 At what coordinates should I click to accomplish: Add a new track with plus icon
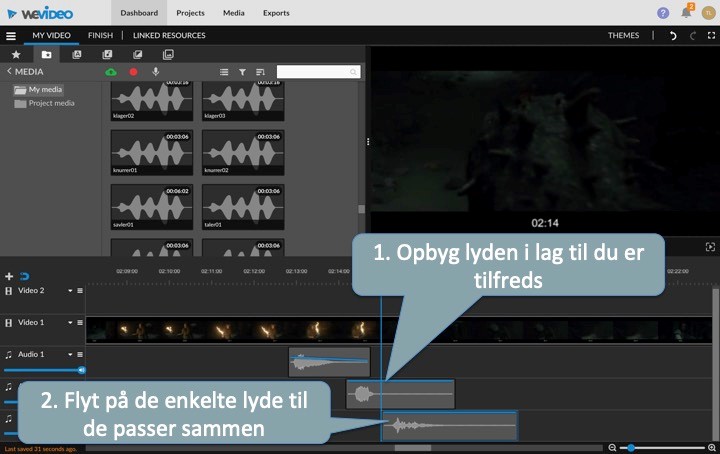(9, 276)
